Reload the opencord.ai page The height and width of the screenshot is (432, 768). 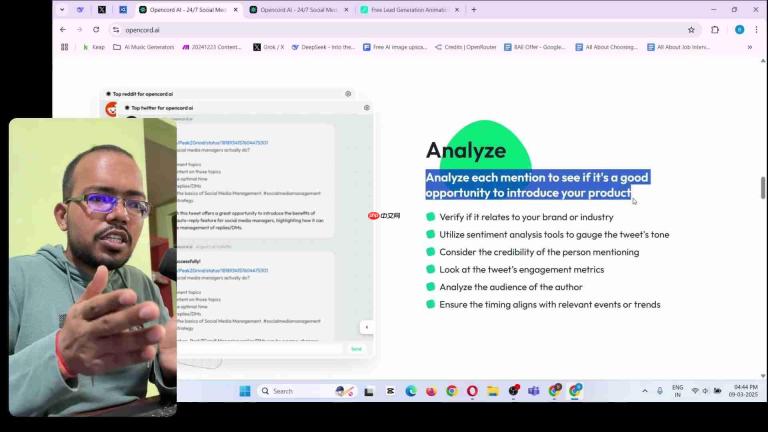pyautogui.click(x=96, y=30)
